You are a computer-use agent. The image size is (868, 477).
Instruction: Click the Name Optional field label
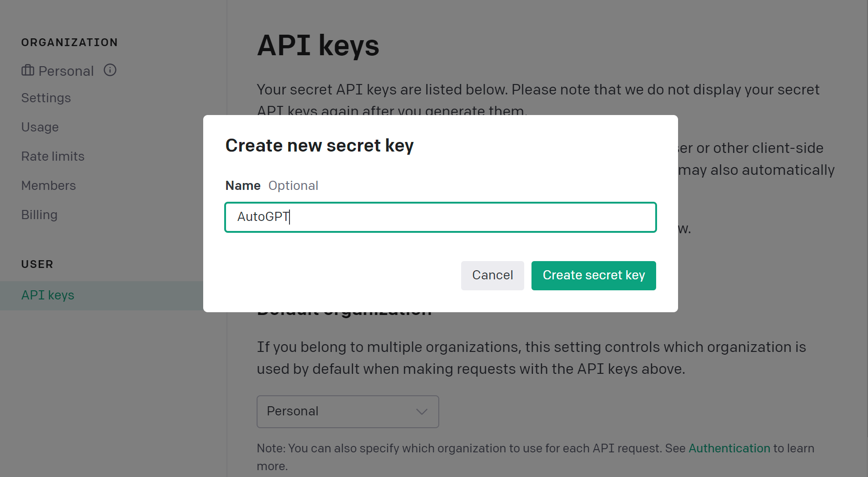point(272,186)
